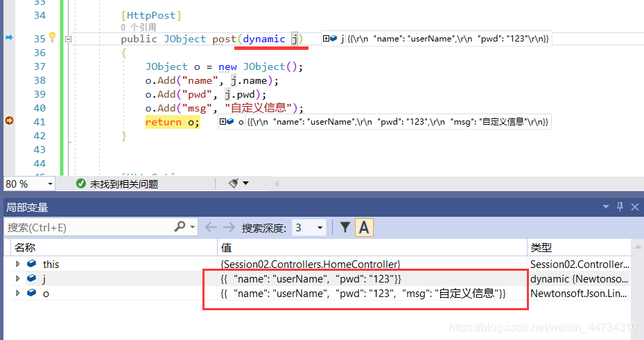Expand the 'o' variable row
The width and height of the screenshot is (644, 340).
(17, 293)
